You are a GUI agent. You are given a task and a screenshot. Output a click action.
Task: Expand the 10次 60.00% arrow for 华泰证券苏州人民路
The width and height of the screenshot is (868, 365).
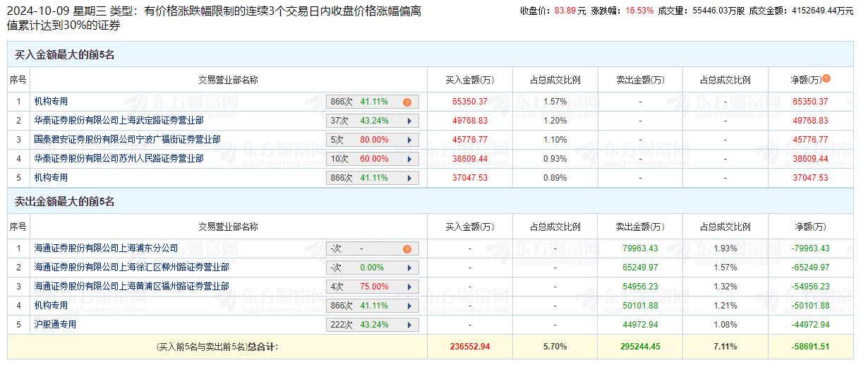pyautogui.click(x=409, y=159)
